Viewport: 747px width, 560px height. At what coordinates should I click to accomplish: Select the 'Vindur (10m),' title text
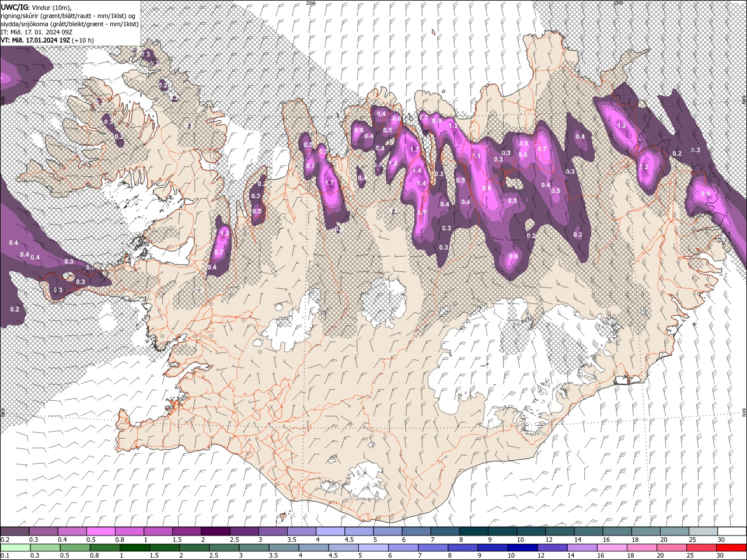[51, 7]
